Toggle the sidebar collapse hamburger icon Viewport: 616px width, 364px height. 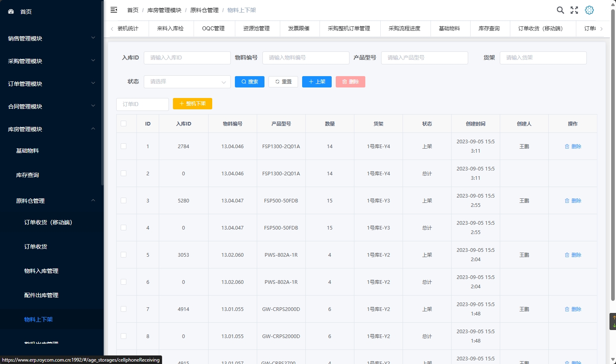click(x=114, y=10)
